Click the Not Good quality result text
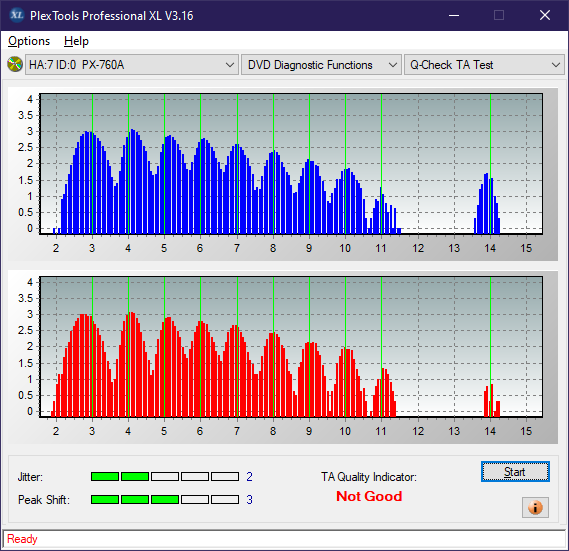The image size is (569, 551). (369, 496)
